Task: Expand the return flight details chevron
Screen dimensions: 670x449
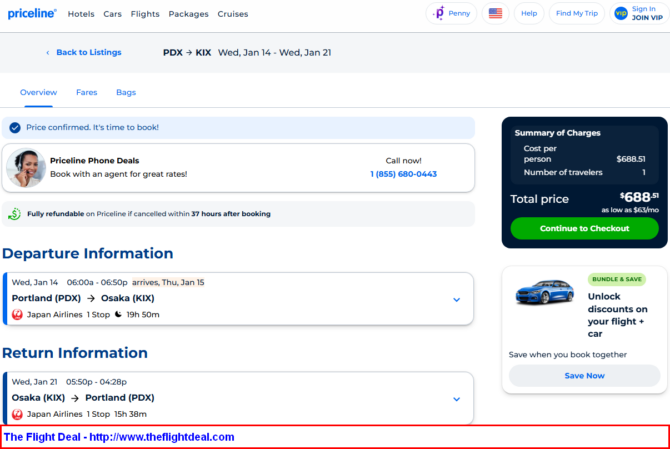Action: tap(456, 398)
